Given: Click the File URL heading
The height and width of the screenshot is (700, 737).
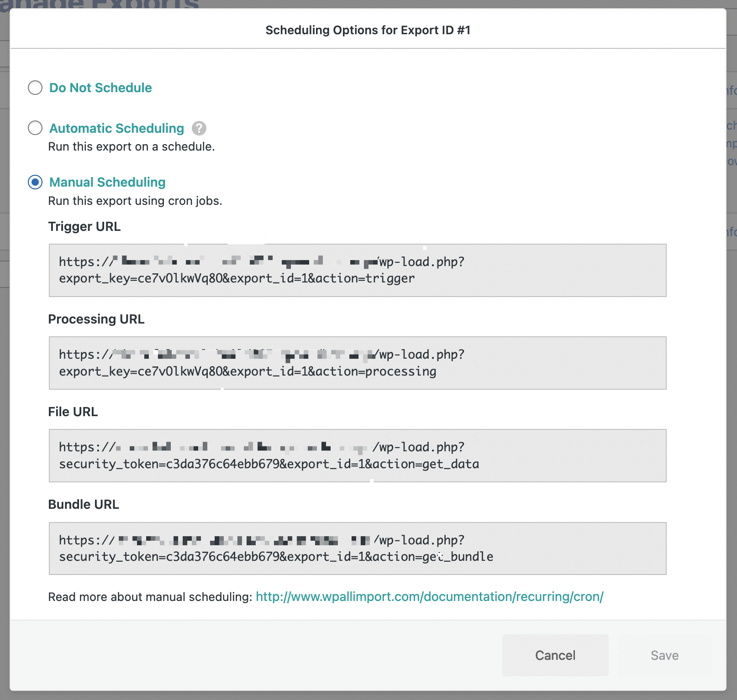Looking at the screenshot, I should click(x=73, y=412).
